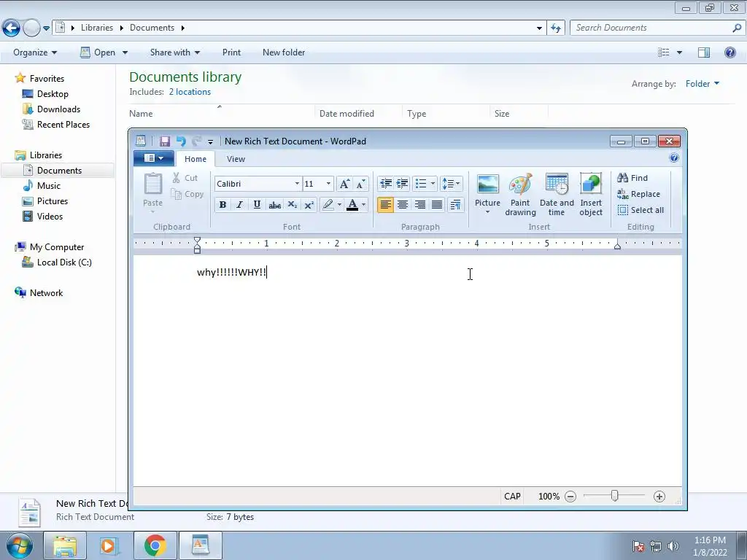Open the font name dropdown

[297, 184]
